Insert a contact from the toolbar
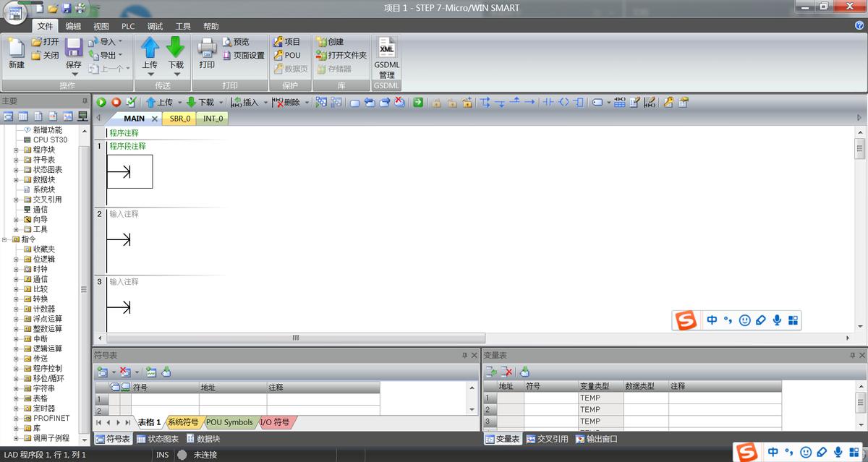 tap(548, 103)
